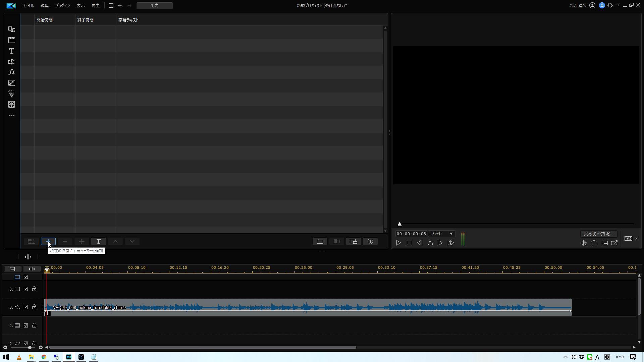Open the help question mark

click(618, 5)
